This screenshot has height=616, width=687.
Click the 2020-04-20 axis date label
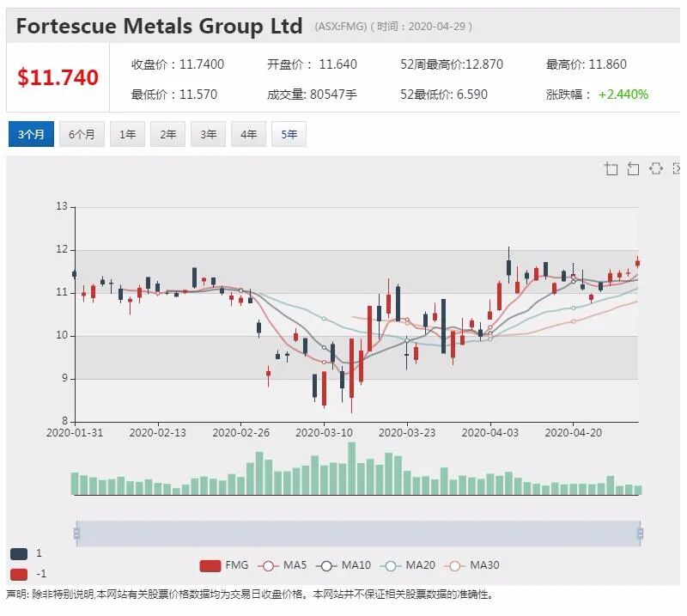click(574, 433)
